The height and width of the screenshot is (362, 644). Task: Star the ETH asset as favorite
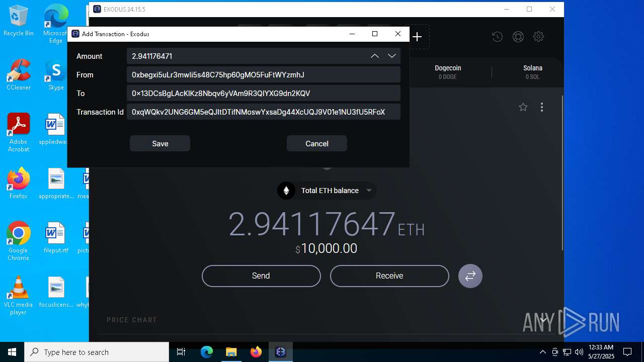click(x=523, y=107)
